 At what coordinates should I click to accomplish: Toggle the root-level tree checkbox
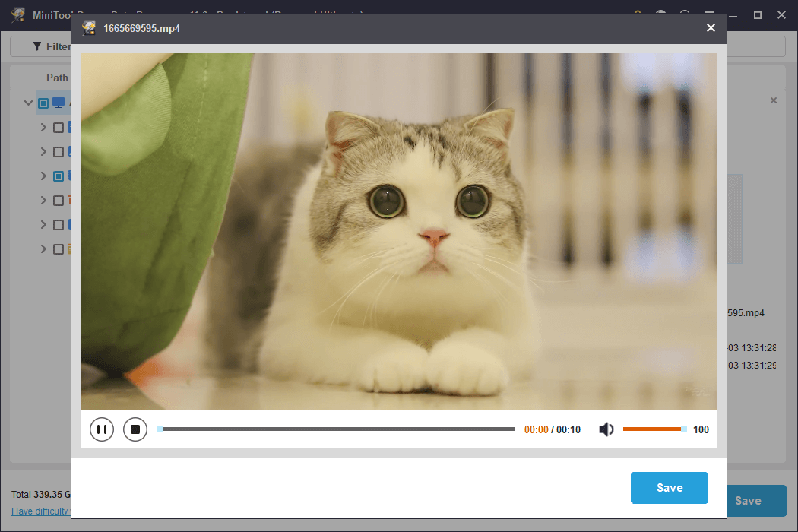(x=43, y=103)
